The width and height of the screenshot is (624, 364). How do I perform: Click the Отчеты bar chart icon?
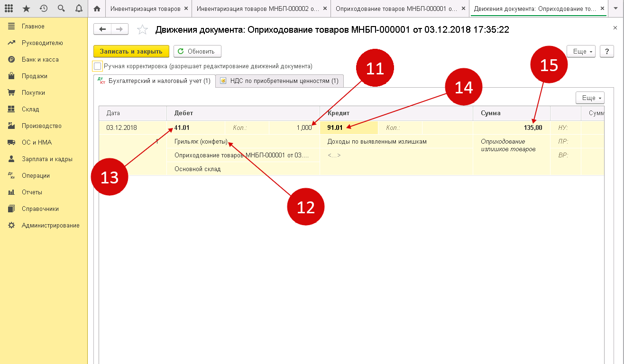(11, 192)
